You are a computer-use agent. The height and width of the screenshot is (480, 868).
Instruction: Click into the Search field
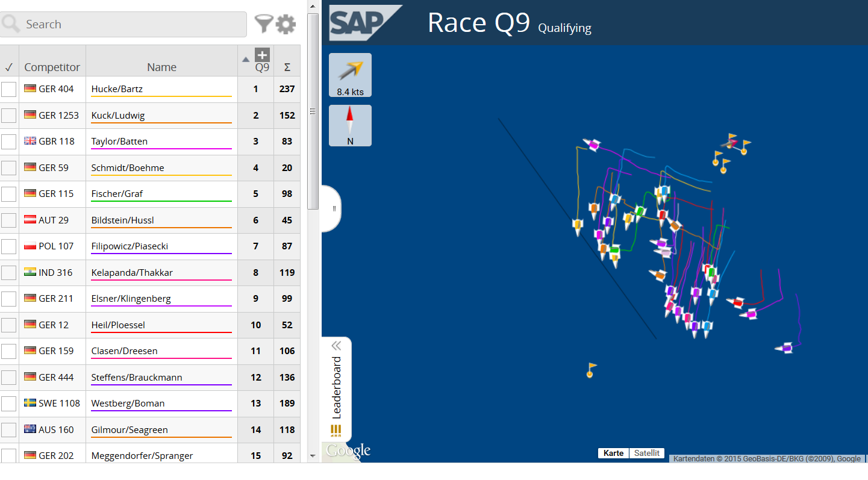click(x=133, y=25)
